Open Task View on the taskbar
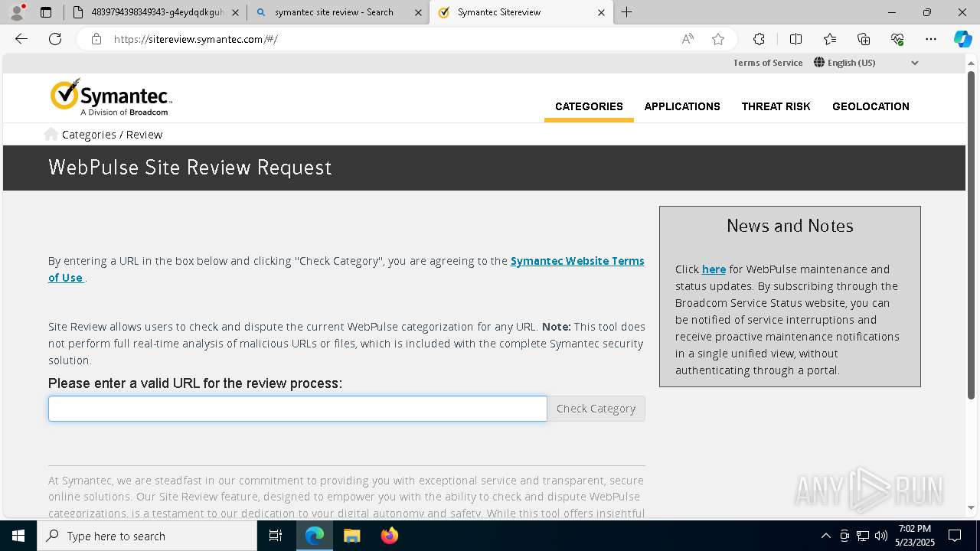 tap(276, 536)
